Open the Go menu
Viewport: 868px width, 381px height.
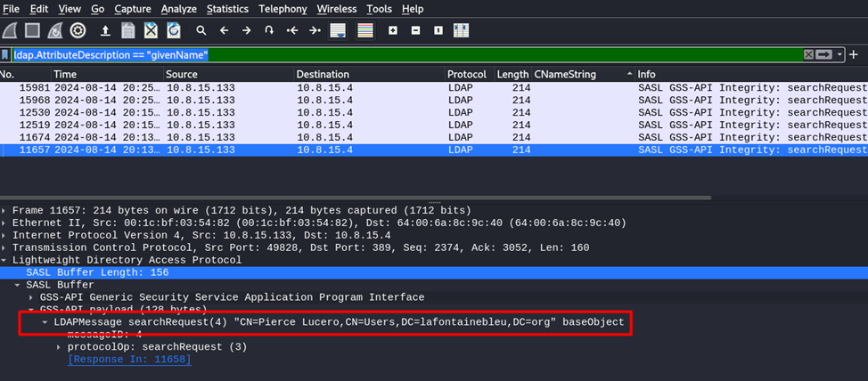coord(97,9)
